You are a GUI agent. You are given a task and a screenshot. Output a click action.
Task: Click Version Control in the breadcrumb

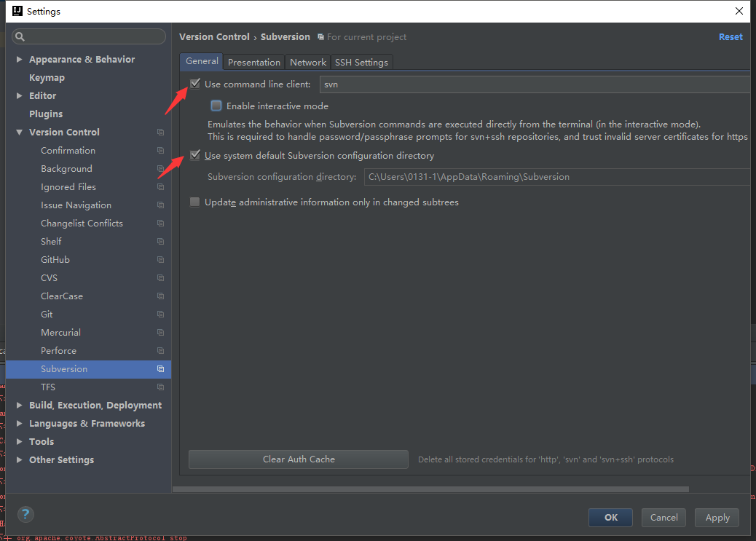coord(215,37)
